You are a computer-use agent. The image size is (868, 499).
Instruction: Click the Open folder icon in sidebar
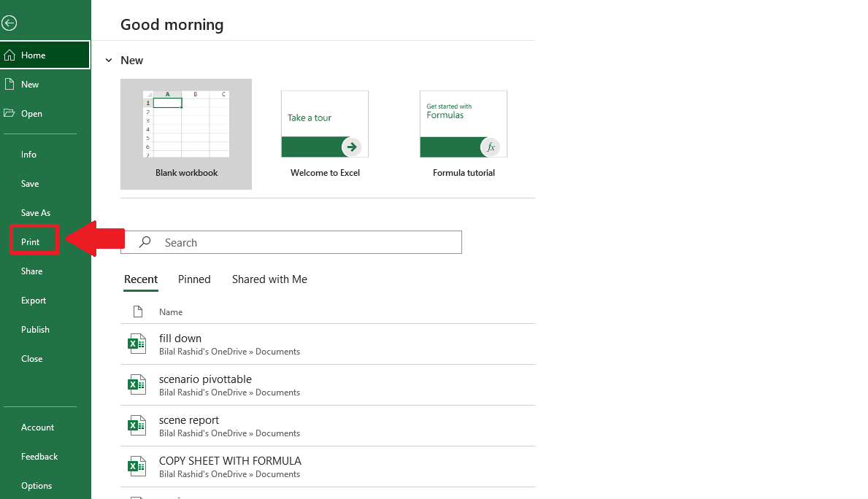(x=9, y=114)
